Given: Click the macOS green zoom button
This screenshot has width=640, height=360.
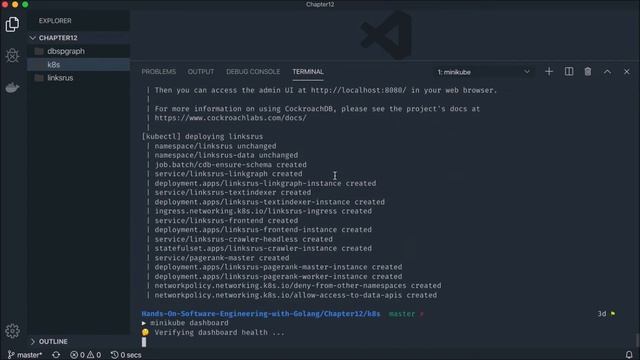Looking at the screenshot, I should click(25, 4).
